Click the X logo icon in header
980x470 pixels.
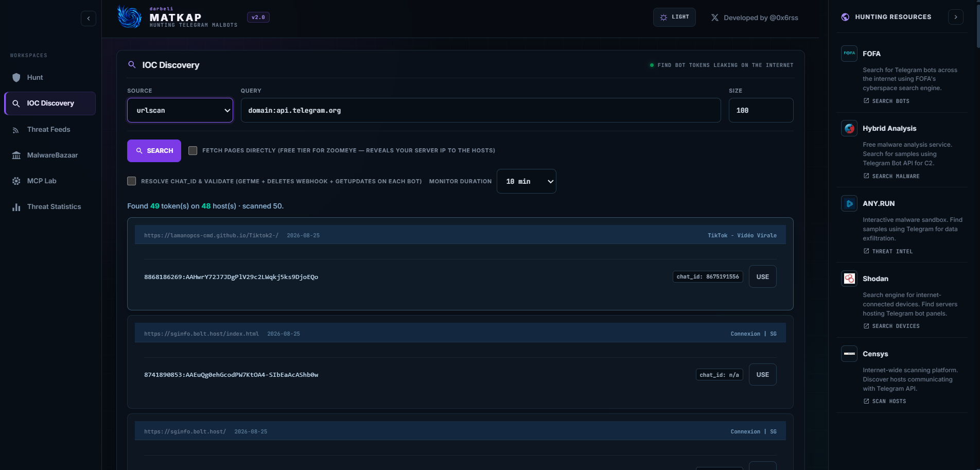click(x=715, y=18)
